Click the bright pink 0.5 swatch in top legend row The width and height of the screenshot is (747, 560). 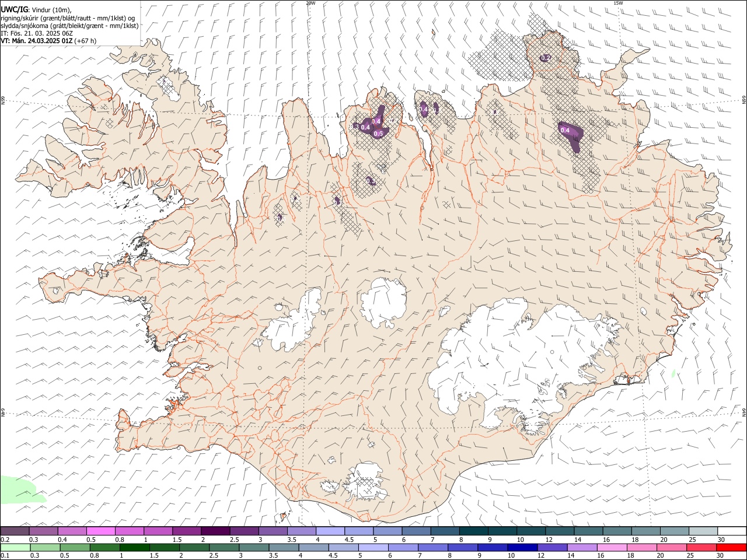point(100,531)
